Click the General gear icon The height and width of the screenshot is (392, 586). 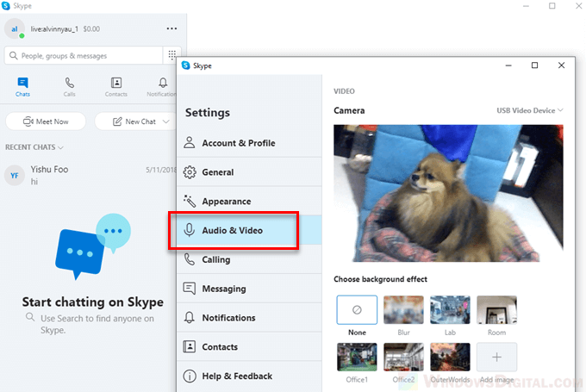(190, 172)
